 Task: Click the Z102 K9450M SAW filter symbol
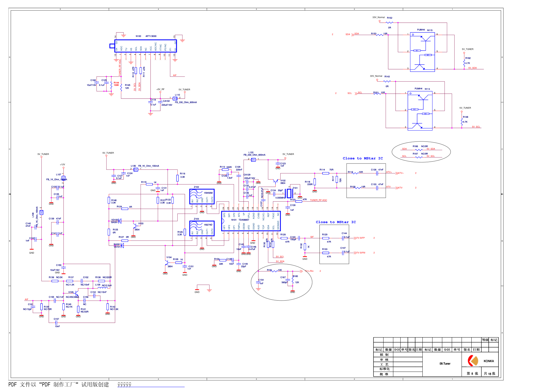[202, 197]
